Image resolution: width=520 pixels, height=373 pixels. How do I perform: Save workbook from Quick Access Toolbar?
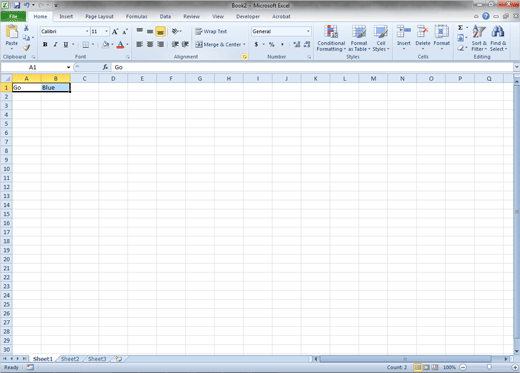tap(17, 5)
